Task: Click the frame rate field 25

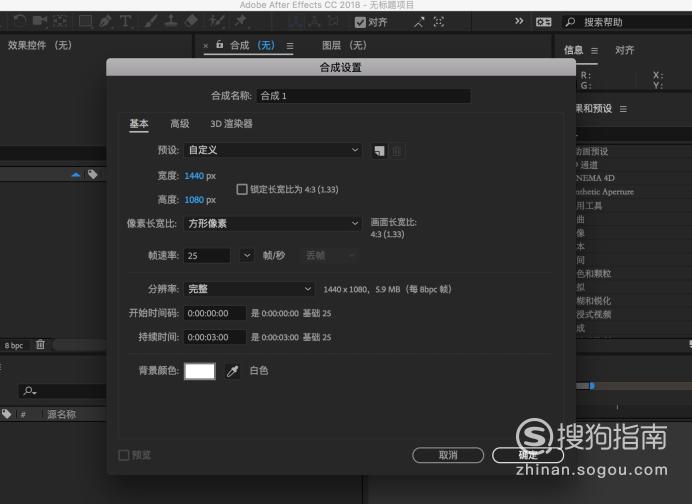Action: (207, 256)
